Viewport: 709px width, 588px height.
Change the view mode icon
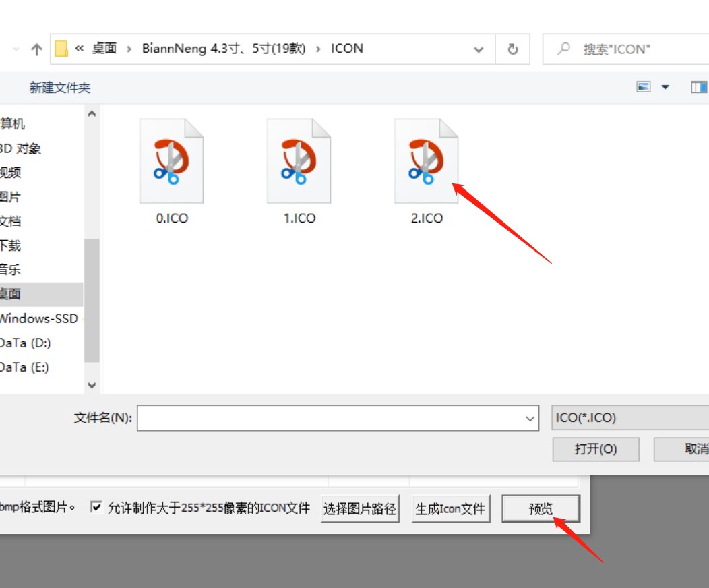[644, 86]
